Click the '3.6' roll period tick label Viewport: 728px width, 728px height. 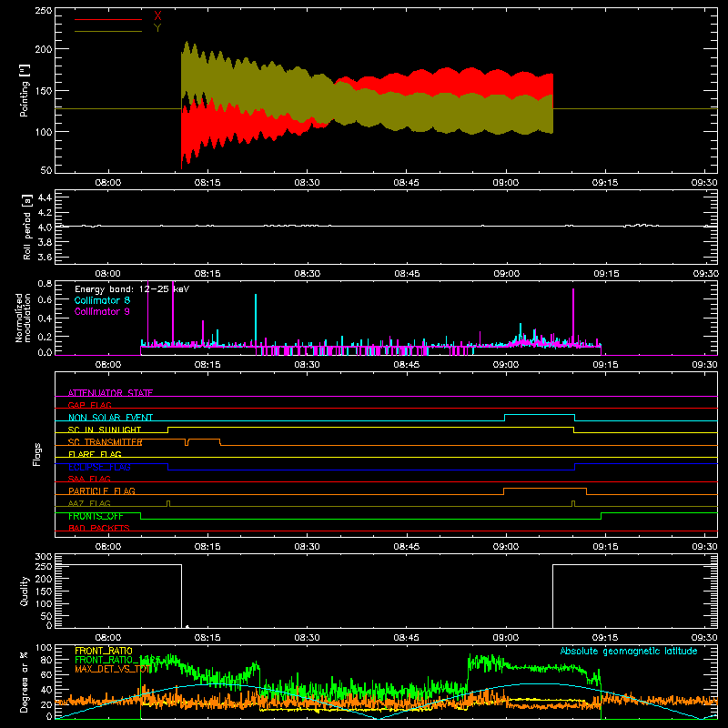(x=44, y=257)
